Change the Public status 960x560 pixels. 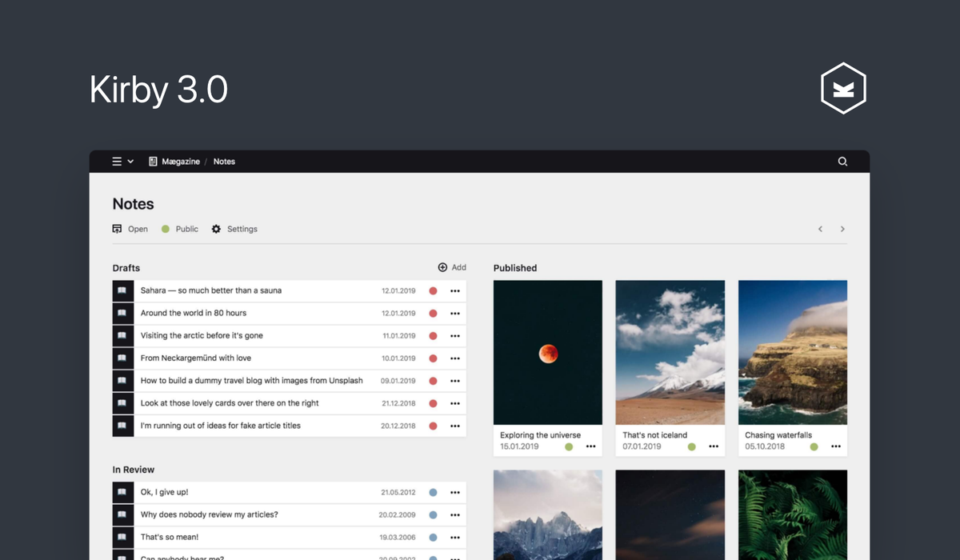coord(180,229)
